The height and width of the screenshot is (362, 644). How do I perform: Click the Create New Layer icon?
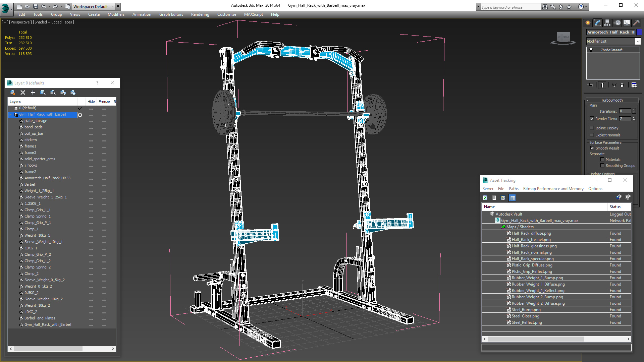coord(13,93)
